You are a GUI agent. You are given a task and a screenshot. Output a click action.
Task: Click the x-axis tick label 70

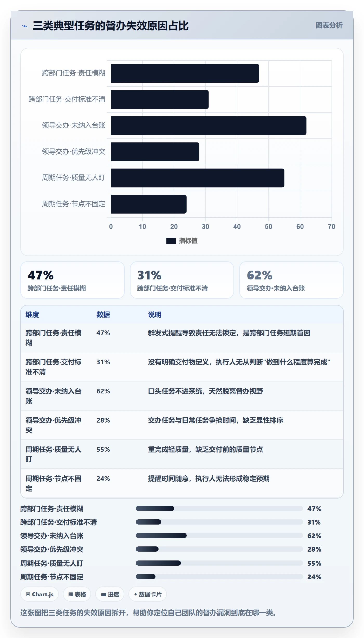pos(331,227)
